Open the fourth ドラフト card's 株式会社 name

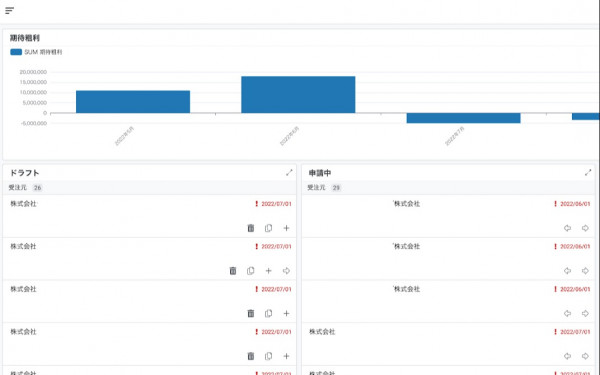tap(23, 332)
